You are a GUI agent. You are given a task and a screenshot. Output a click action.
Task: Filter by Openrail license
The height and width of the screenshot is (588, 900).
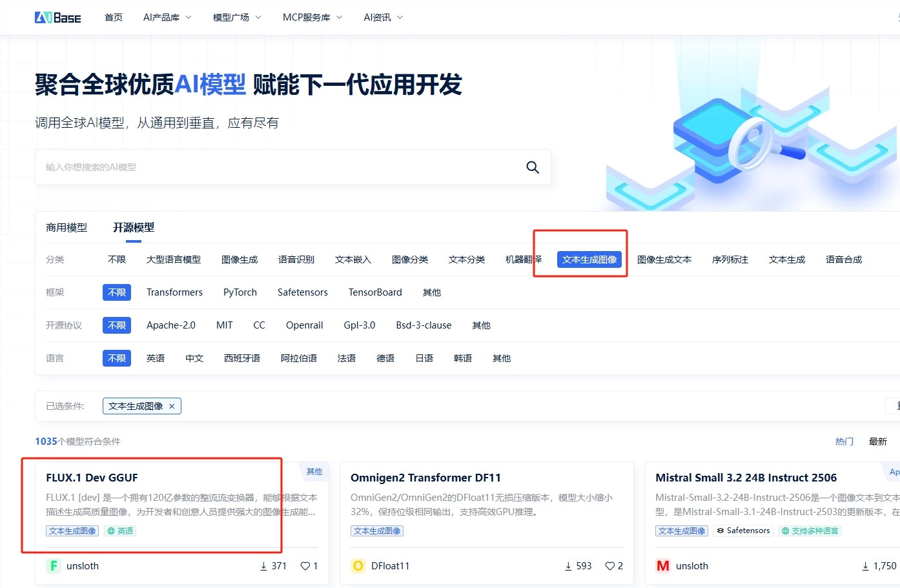tap(305, 325)
